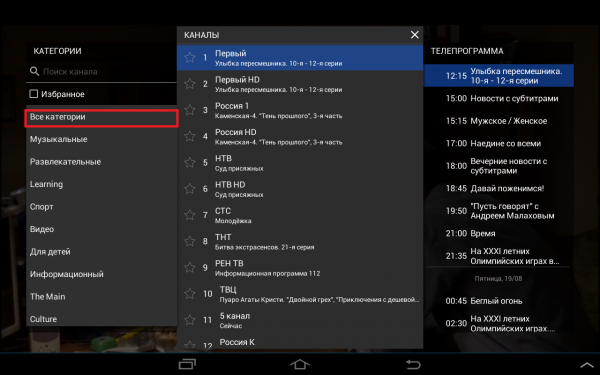This screenshot has height=375, width=600.
Task: Open the 18:45 Давай поженимся! entry
Action: 499,188
